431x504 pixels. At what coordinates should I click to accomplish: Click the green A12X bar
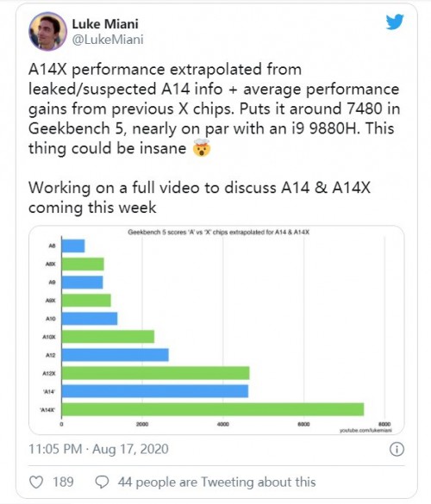pyautogui.click(x=155, y=373)
